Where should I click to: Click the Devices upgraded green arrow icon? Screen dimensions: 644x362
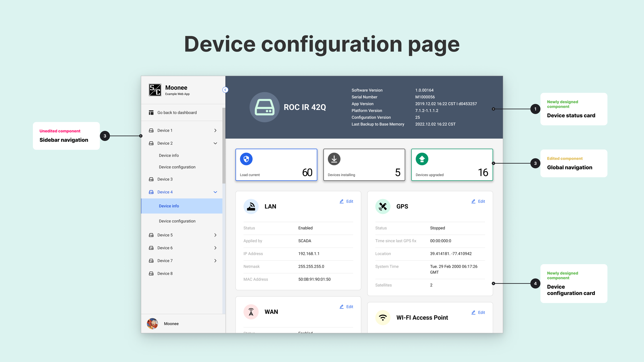(422, 159)
